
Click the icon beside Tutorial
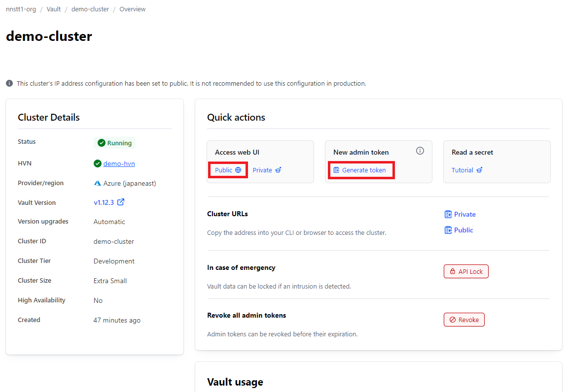(x=479, y=170)
